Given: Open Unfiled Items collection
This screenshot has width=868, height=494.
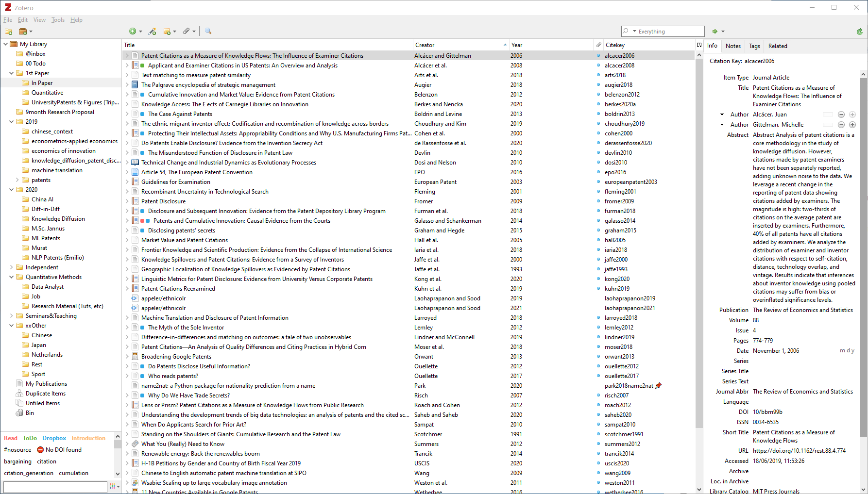Looking at the screenshot, I should point(43,403).
